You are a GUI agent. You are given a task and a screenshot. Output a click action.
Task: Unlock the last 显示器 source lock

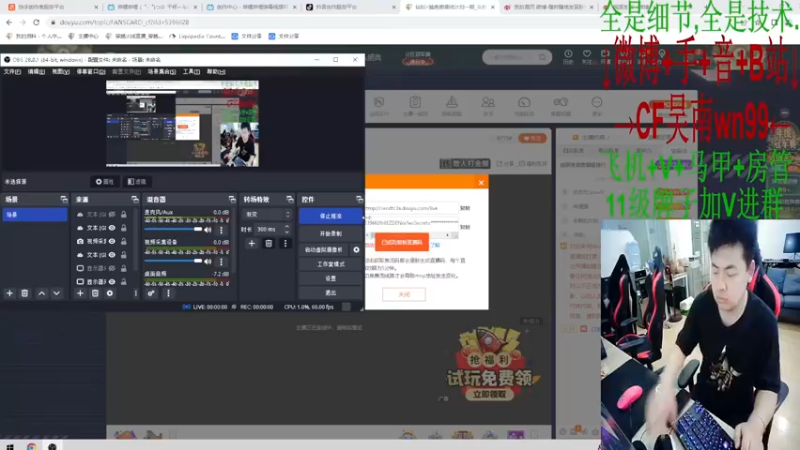pyautogui.click(x=123, y=282)
